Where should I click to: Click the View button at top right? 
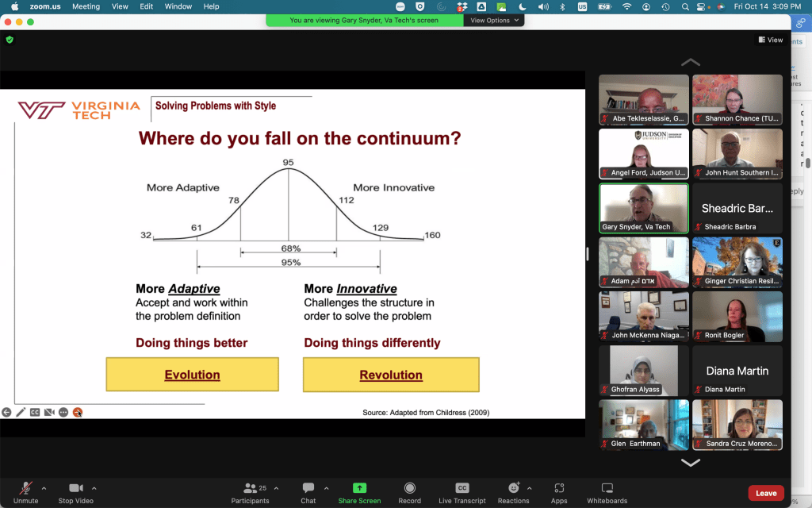(x=770, y=40)
